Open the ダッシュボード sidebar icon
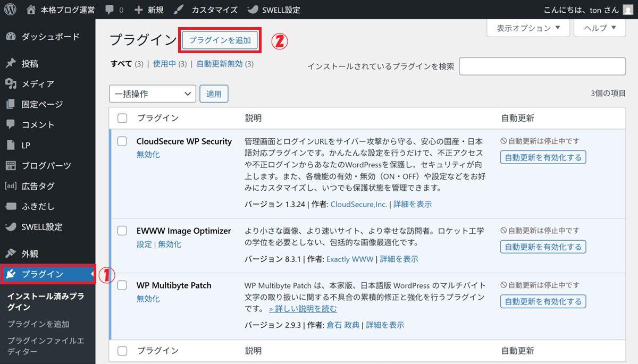This screenshot has width=638, height=364. tap(11, 37)
